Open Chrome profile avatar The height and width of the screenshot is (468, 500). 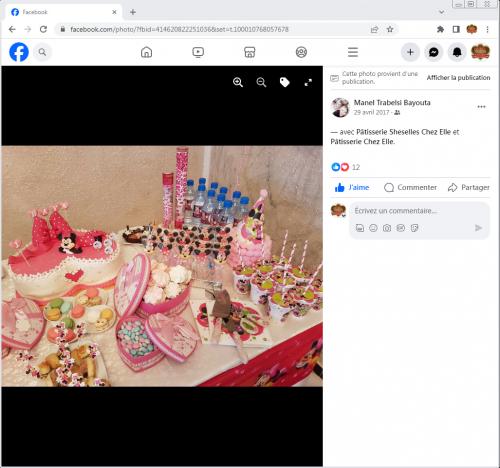coord(472,29)
